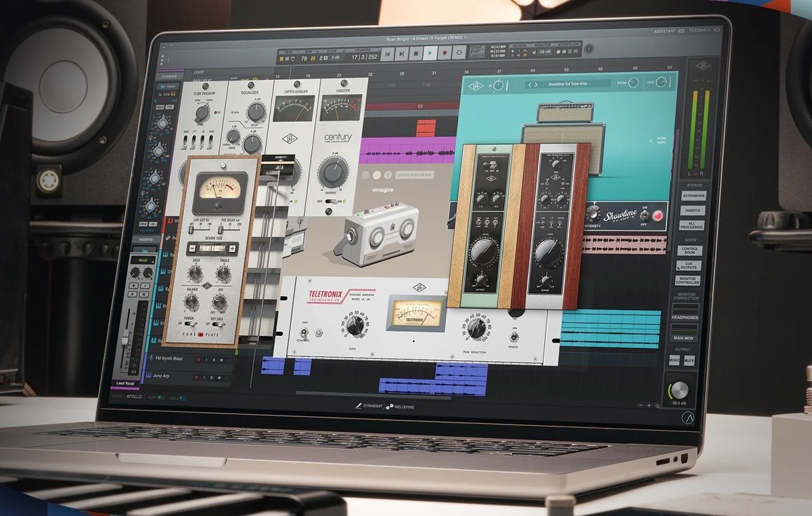The image size is (812, 516).
Task: Click the Lead Vocal channel fader
Action: click(125, 337)
